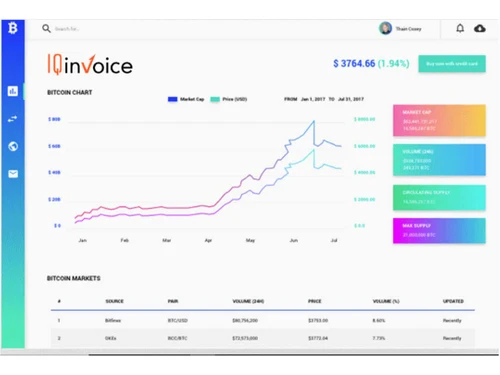Click the Apr label on chart axis
This screenshot has height=375, width=500.
(x=208, y=240)
